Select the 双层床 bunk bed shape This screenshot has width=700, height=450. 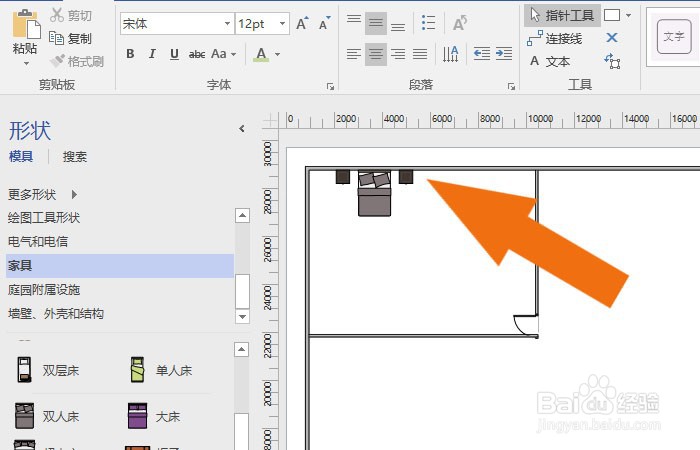pyautogui.click(x=48, y=370)
